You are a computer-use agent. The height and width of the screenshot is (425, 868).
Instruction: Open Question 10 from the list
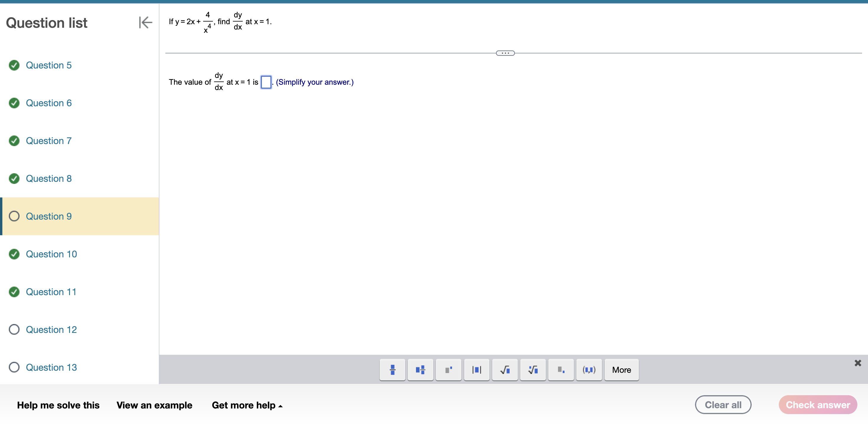coord(51,254)
